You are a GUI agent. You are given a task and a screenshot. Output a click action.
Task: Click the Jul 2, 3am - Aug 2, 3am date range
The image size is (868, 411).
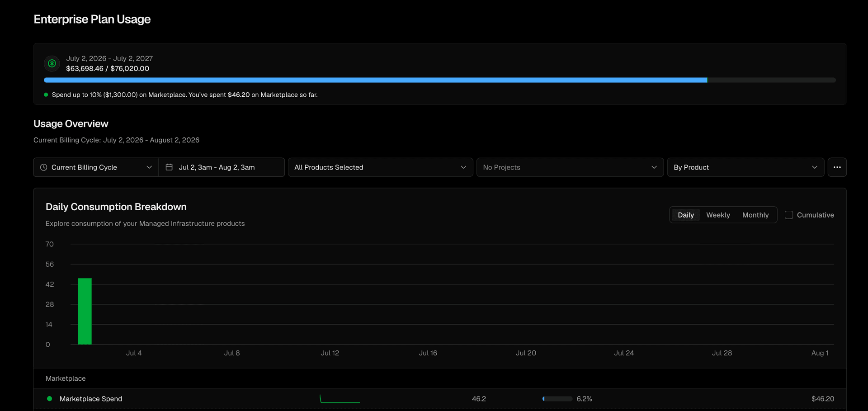(x=222, y=167)
